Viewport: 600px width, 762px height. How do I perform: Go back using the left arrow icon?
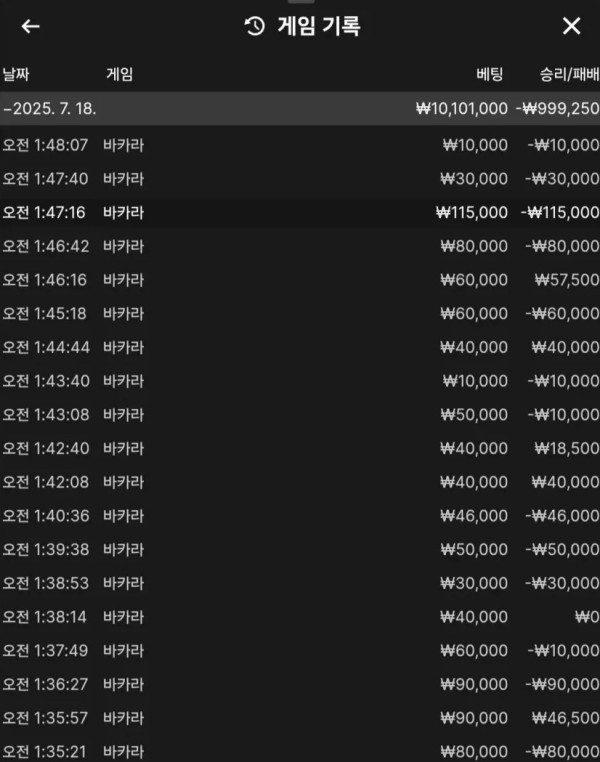pos(30,26)
